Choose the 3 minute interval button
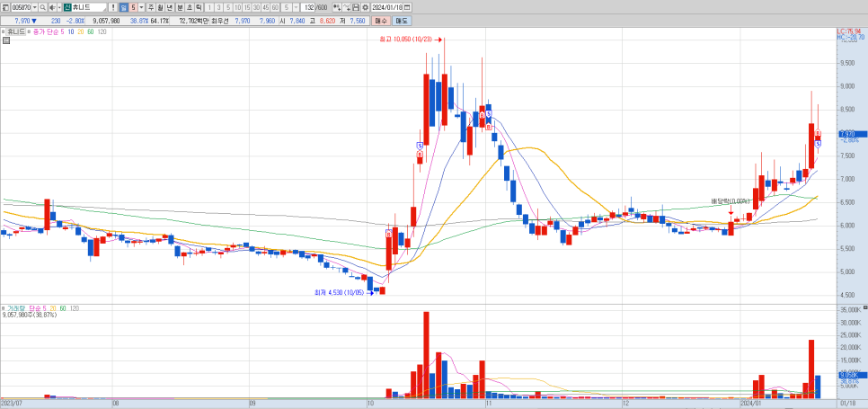Viewport: 868px width, 409px height. [218, 7]
